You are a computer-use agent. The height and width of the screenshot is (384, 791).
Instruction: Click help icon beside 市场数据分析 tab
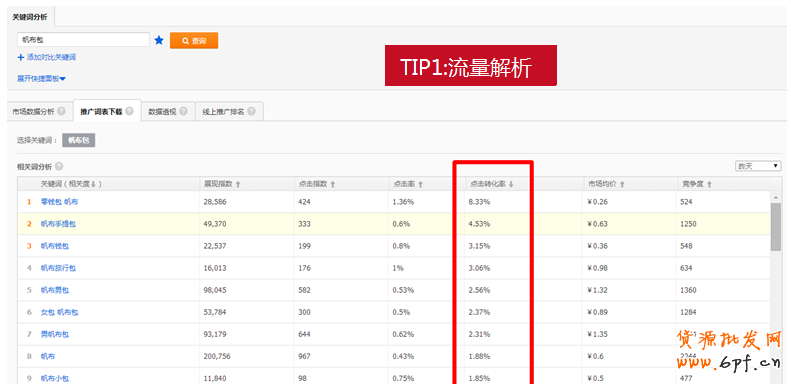(61, 112)
